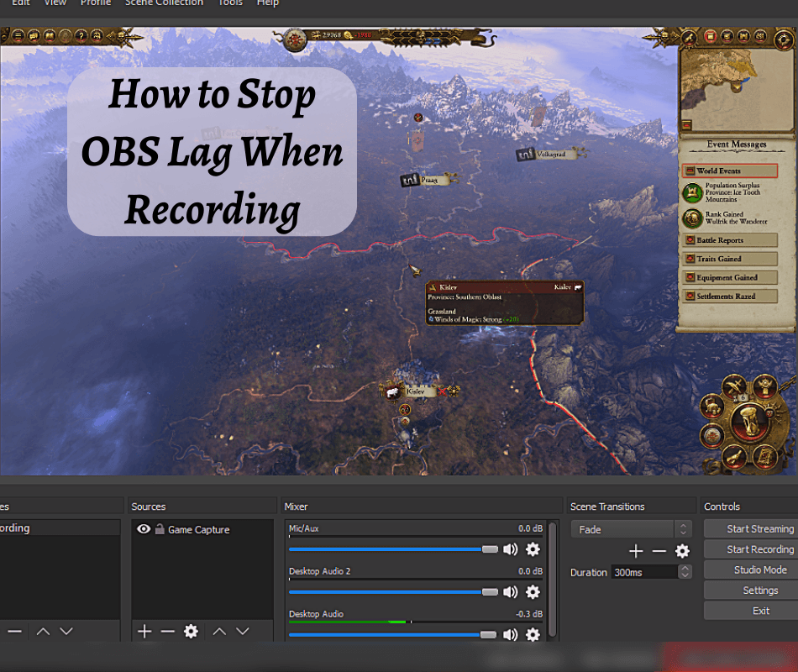The height and width of the screenshot is (672, 798).
Task: Open the Desktop Audio 2 gear settings
Action: (533, 592)
